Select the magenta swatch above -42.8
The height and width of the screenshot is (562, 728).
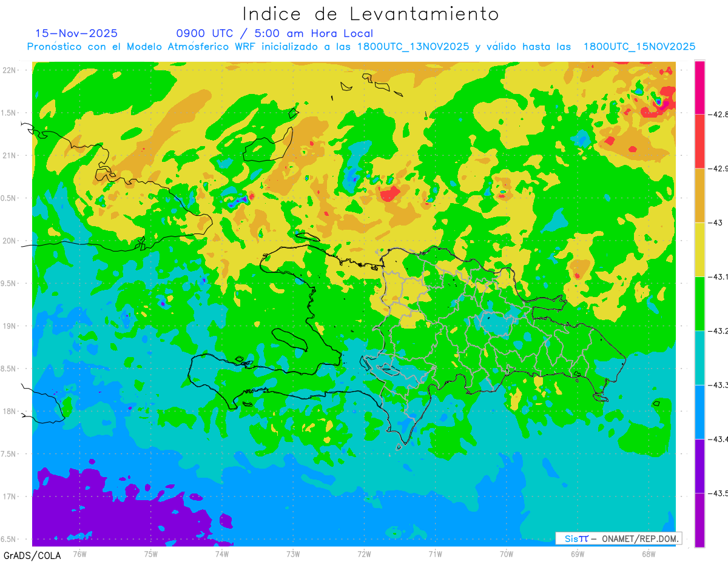click(699, 87)
